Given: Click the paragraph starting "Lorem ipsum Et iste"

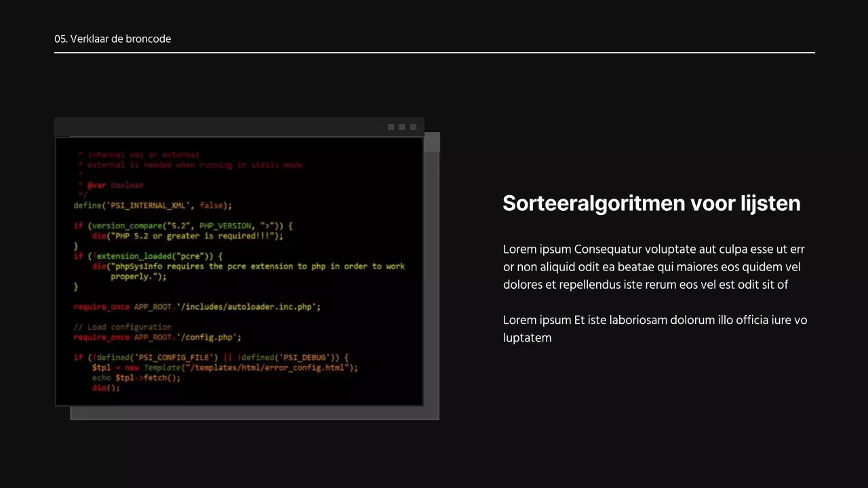Looking at the screenshot, I should 654,329.
